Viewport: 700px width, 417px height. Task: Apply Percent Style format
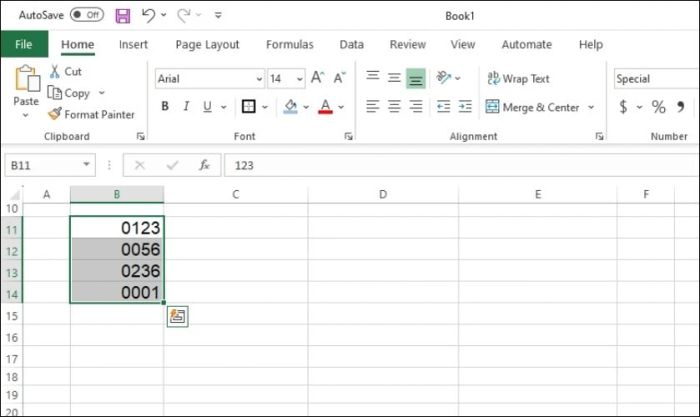pos(658,107)
